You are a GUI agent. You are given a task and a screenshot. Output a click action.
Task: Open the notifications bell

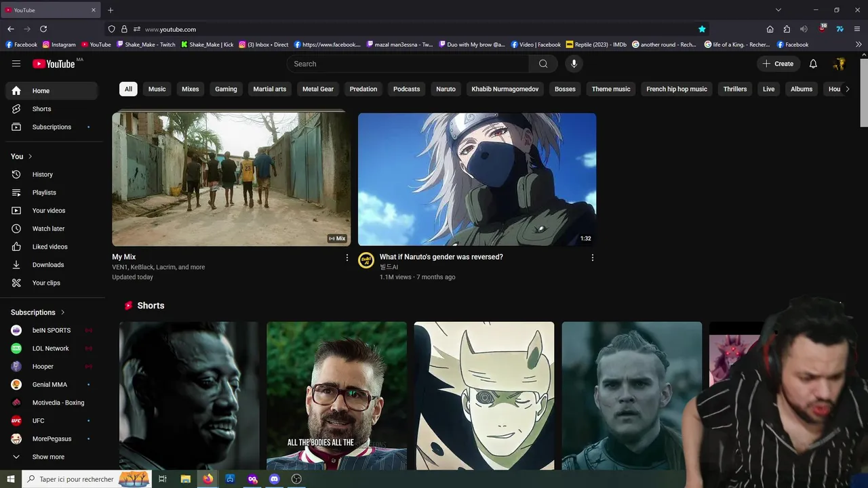[x=813, y=64]
